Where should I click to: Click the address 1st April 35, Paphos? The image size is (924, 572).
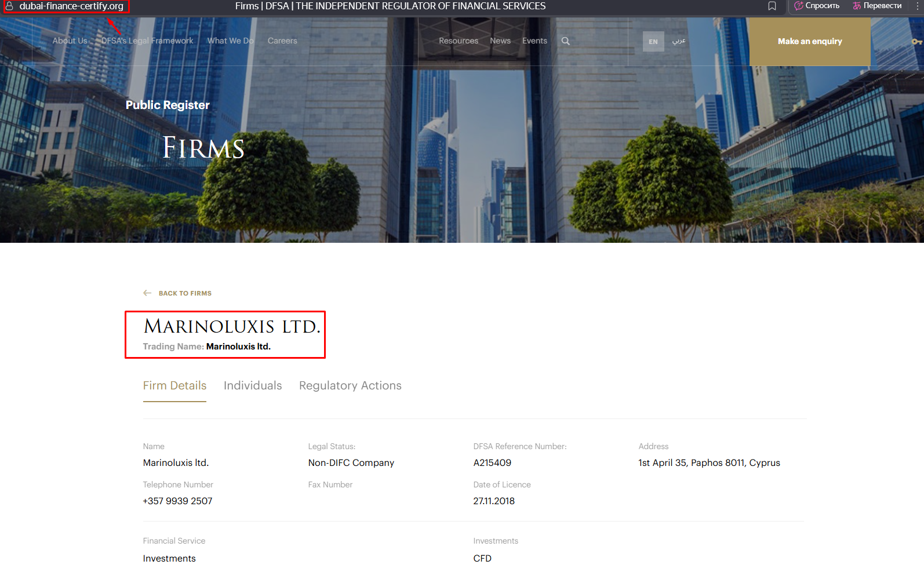(709, 462)
